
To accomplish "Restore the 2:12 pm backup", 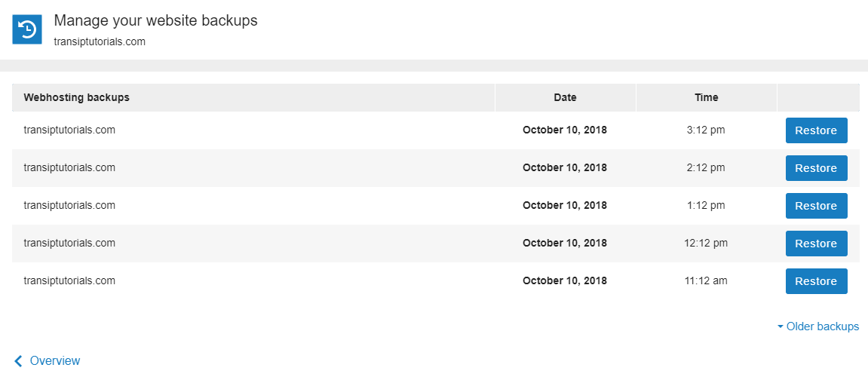I will (x=816, y=168).
